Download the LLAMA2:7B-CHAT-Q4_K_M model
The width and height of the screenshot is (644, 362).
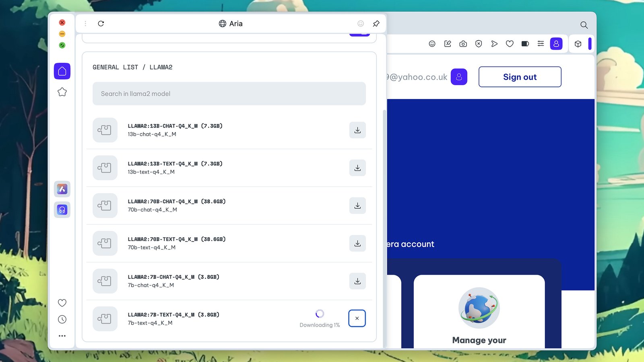(357, 281)
